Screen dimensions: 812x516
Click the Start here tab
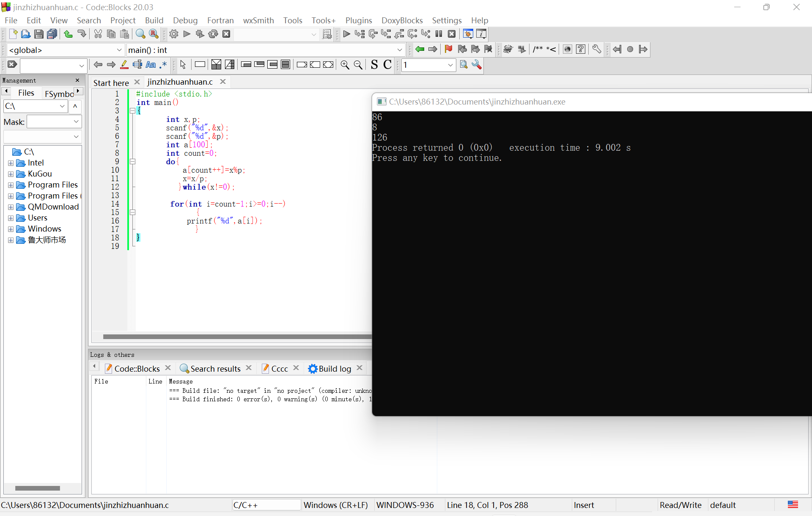pos(111,83)
